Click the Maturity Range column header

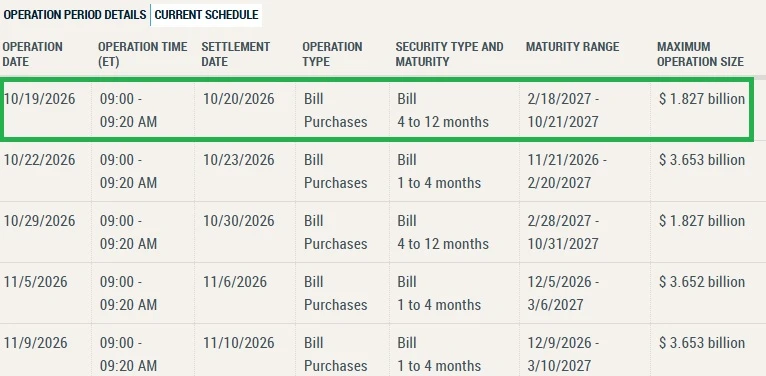click(x=572, y=47)
